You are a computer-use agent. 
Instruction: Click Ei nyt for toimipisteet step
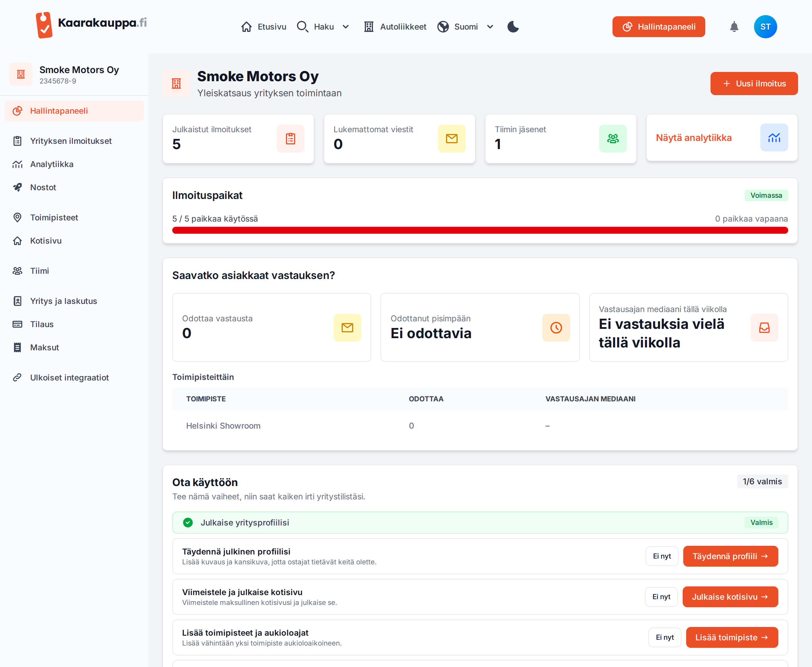[664, 637]
